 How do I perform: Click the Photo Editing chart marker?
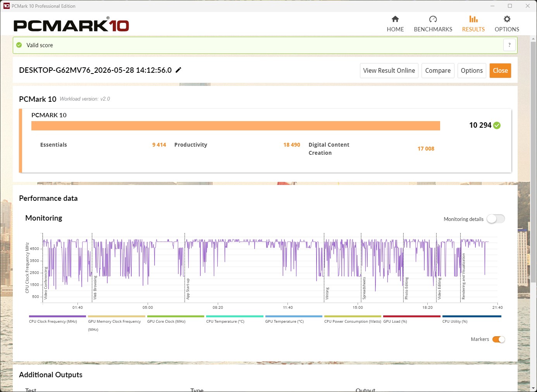pyautogui.click(x=406, y=288)
